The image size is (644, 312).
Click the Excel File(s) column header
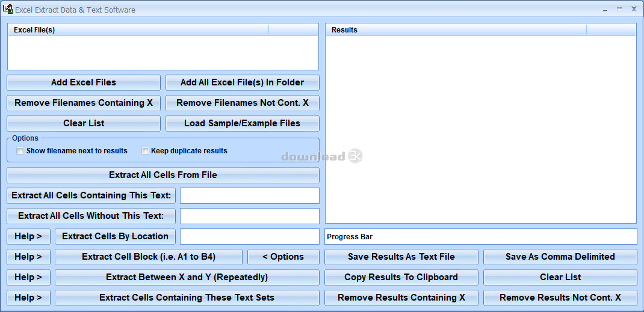click(x=138, y=30)
